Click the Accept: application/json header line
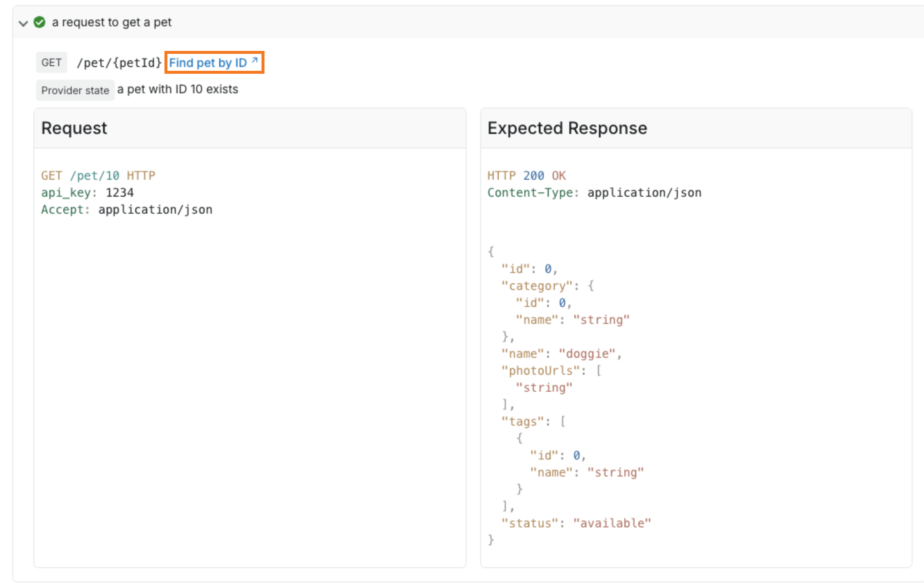The height and width of the screenshot is (585, 924). click(126, 209)
